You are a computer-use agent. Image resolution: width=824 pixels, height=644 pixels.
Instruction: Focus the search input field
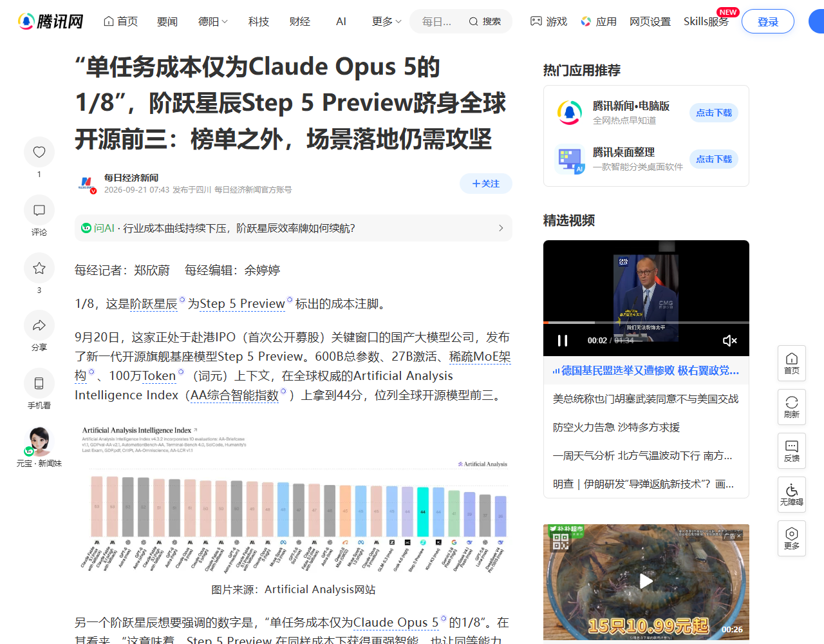[438, 21]
